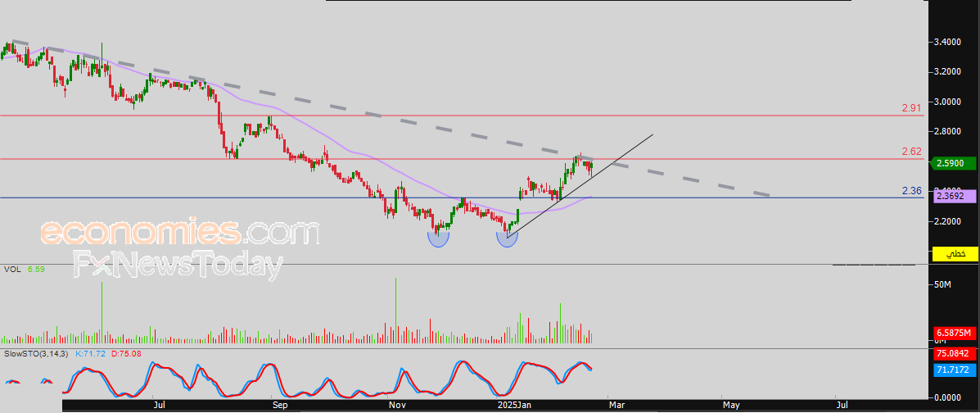
Task: Click the yellow خطي chart type label
Action: point(955,254)
